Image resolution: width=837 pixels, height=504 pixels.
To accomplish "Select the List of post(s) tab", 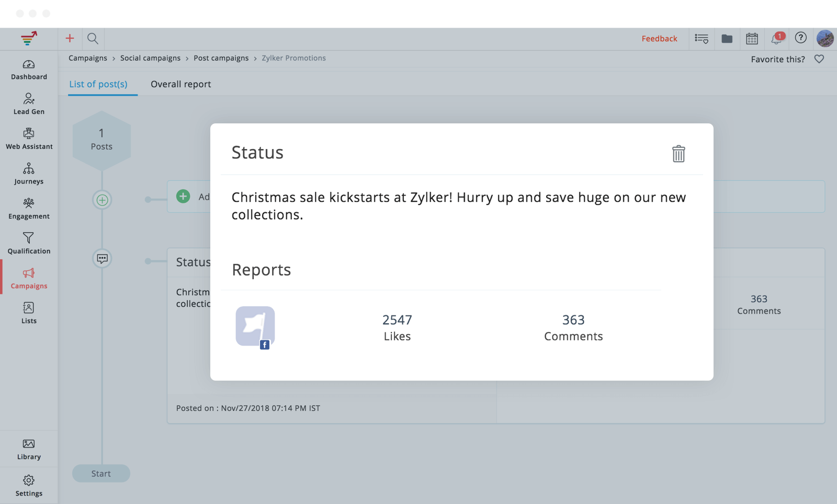I will point(98,84).
